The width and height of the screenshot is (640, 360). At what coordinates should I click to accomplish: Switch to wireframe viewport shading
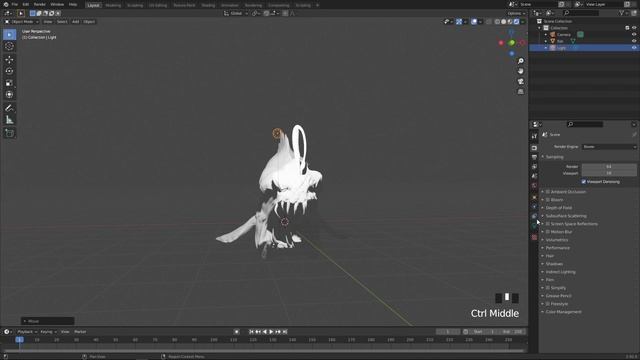coord(497,22)
